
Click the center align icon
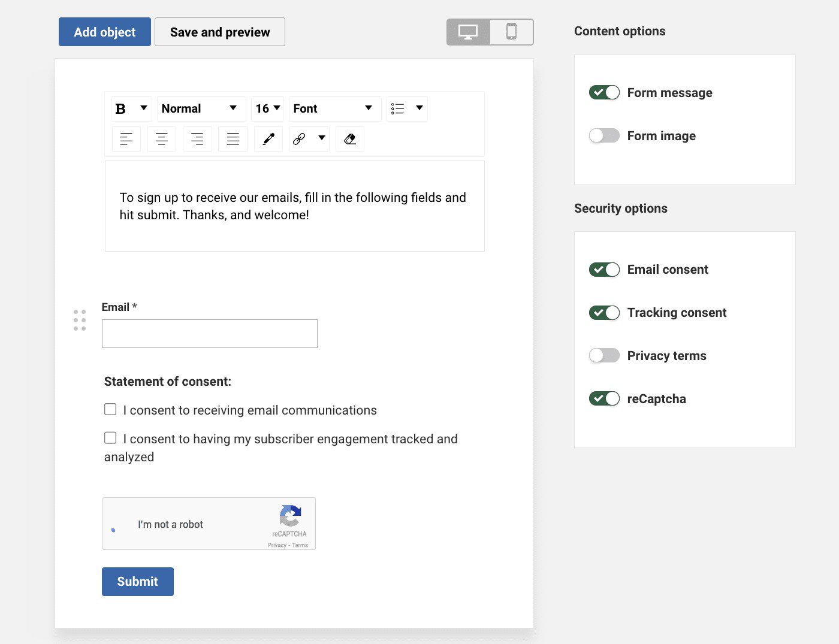(x=161, y=139)
